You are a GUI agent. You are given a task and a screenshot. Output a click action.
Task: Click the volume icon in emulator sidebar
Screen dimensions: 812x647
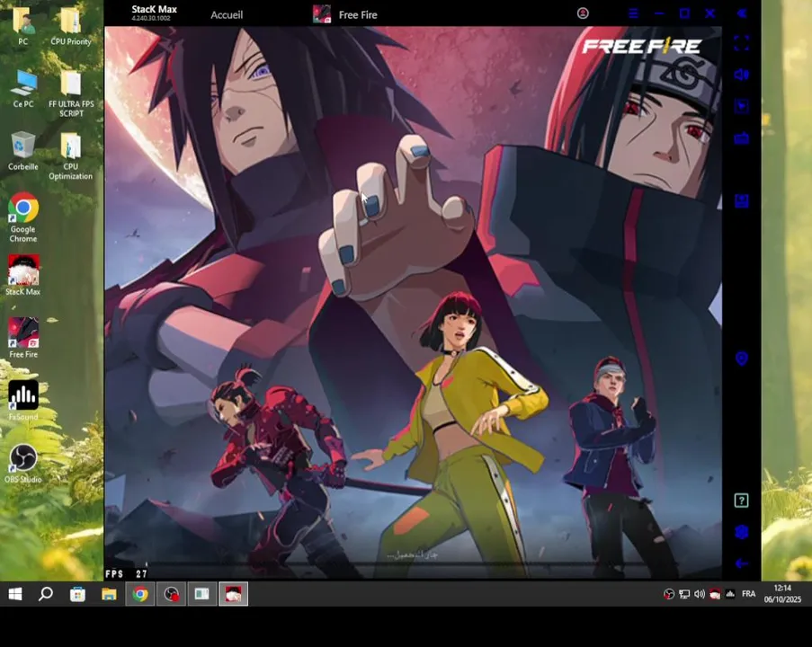pyautogui.click(x=742, y=75)
